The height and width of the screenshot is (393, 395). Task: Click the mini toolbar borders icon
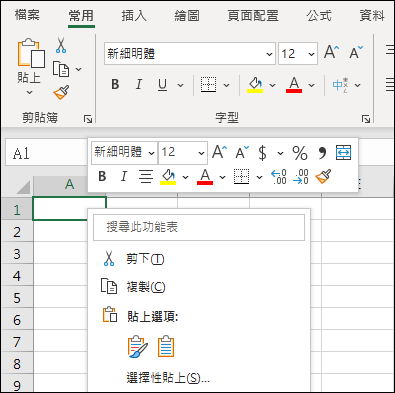(241, 176)
